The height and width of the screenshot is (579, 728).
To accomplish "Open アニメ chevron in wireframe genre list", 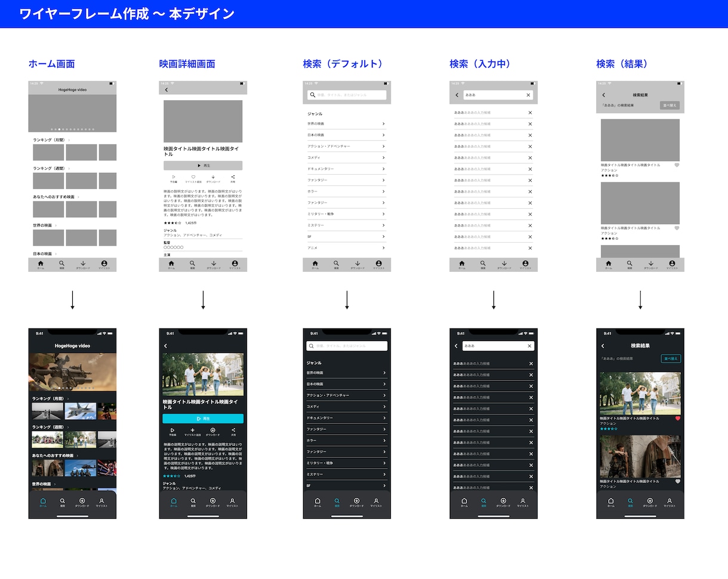I will click(x=384, y=248).
